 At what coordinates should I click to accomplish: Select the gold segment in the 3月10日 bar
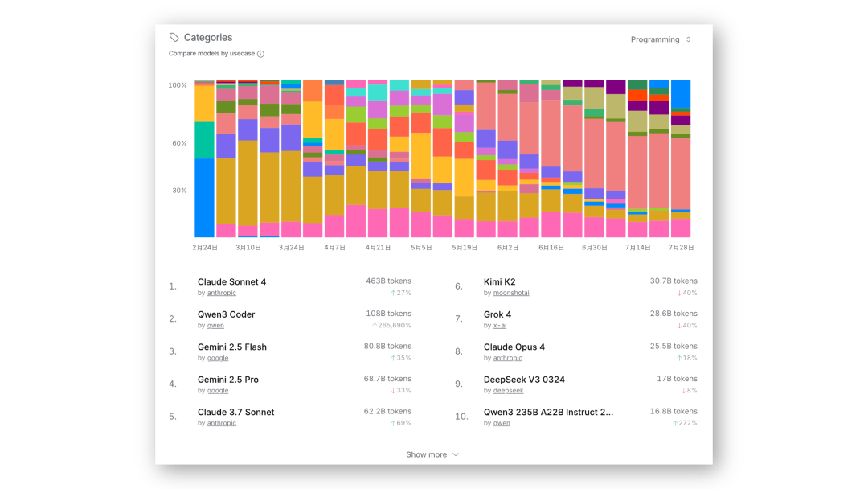[248, 183]
